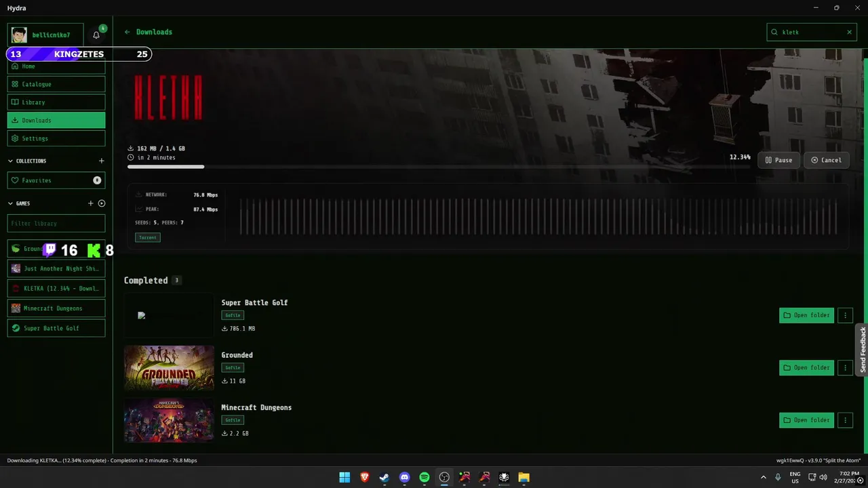Add a new collection with plus icon
The width and height of the screenshot is (868, 488).
tap(102, 161)
